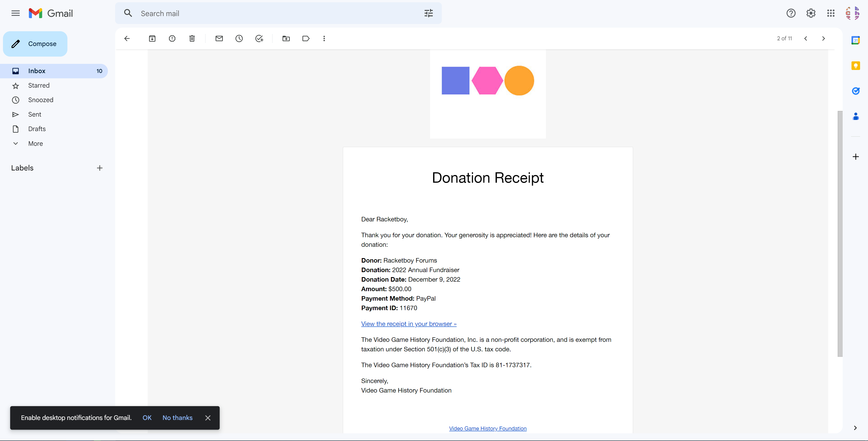Open the three-dot More options menu
868x441 pixels.
pos(324,38)
